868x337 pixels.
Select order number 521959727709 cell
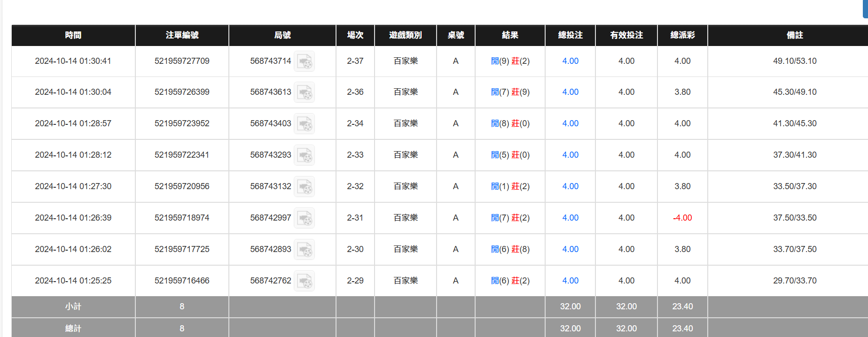(182, 61)
